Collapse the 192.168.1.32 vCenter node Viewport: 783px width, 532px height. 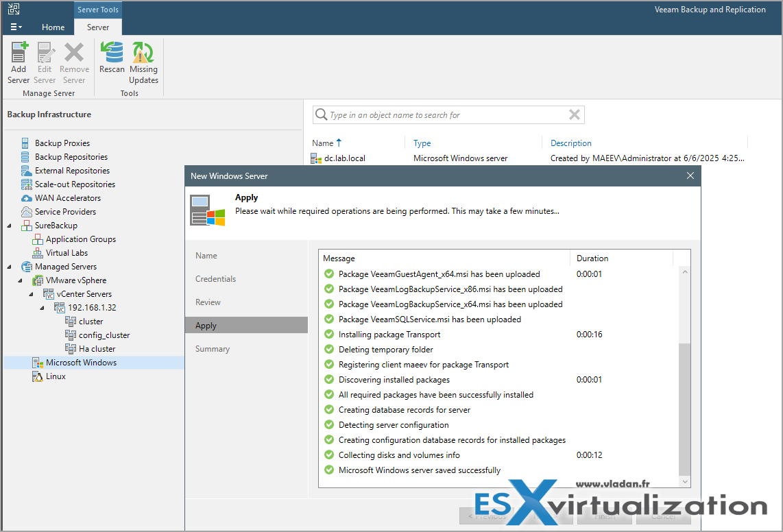43,308
